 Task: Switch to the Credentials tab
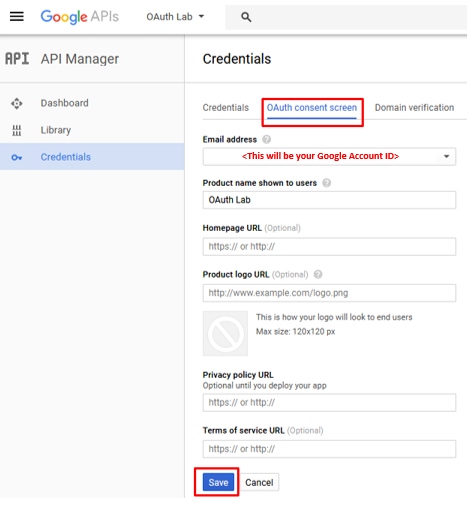(x=226, y=108)
